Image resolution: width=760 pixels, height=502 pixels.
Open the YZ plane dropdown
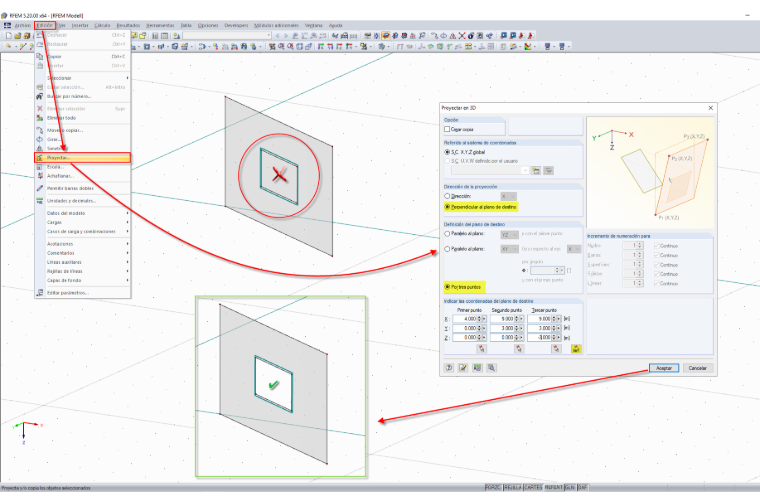tap(509, 235)
